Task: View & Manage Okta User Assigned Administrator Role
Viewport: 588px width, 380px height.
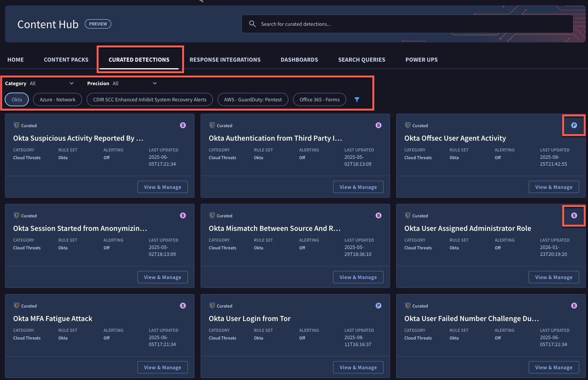Action: point(554,277)
